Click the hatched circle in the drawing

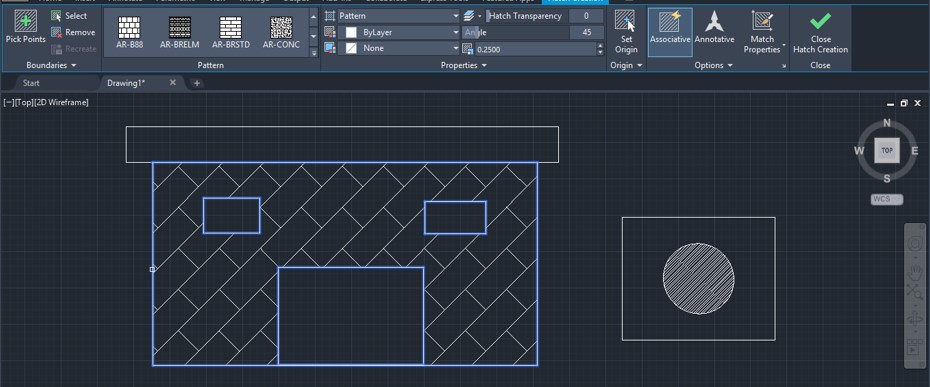pos(698,278)
